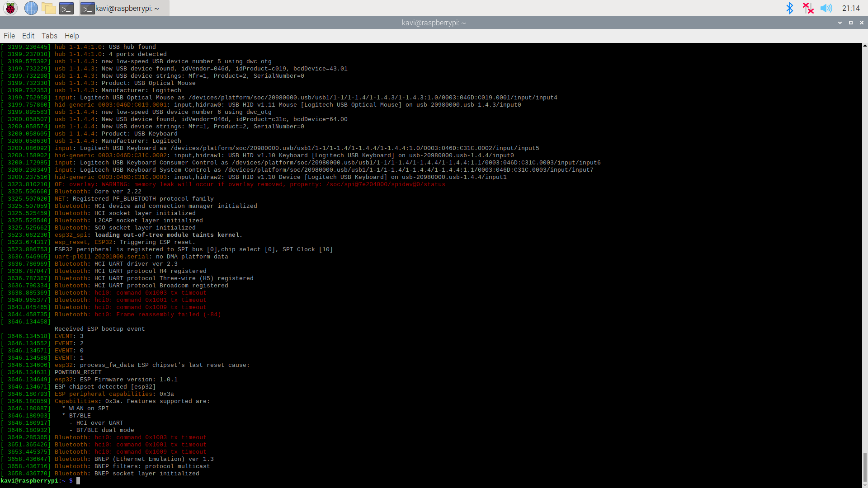Viewport: 868px width, 488px height.
Task: Open the Help menu
Action: (71, 36)
